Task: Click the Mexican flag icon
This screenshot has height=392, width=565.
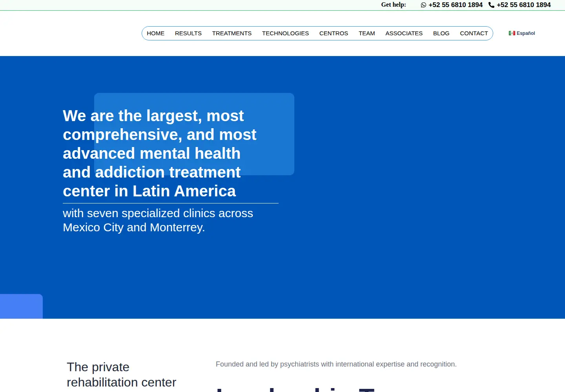Action: [x=512, y=33]
